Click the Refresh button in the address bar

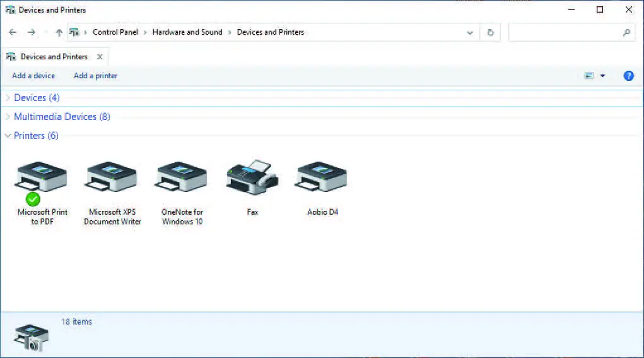click(490, 32)
